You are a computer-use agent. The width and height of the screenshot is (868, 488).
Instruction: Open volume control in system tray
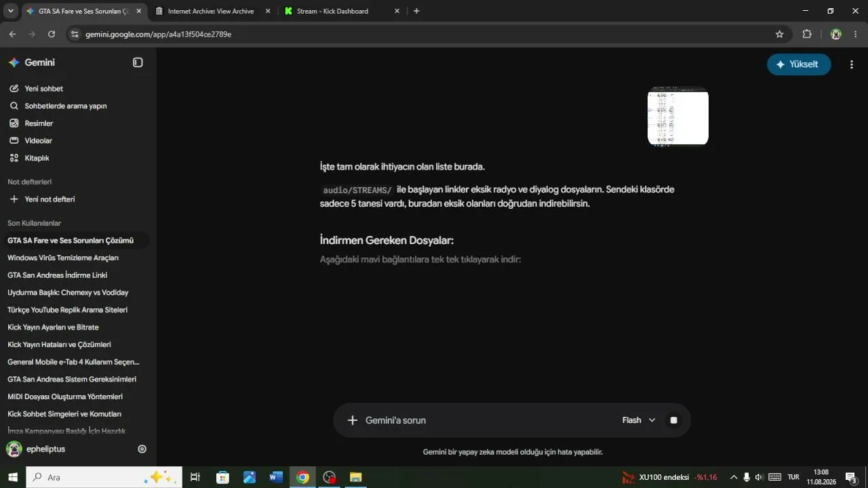(759, 477)
